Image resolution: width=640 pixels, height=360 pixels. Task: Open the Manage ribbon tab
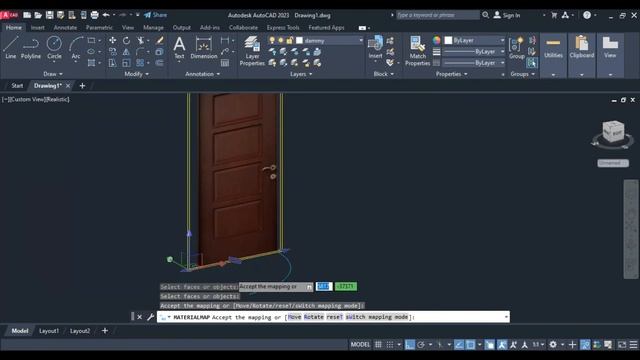[x=153, y=28]
